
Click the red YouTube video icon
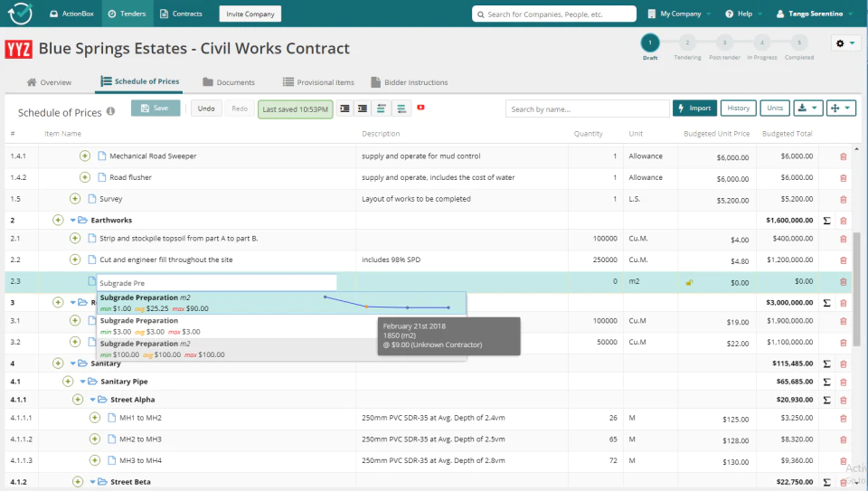click(420, 108)
